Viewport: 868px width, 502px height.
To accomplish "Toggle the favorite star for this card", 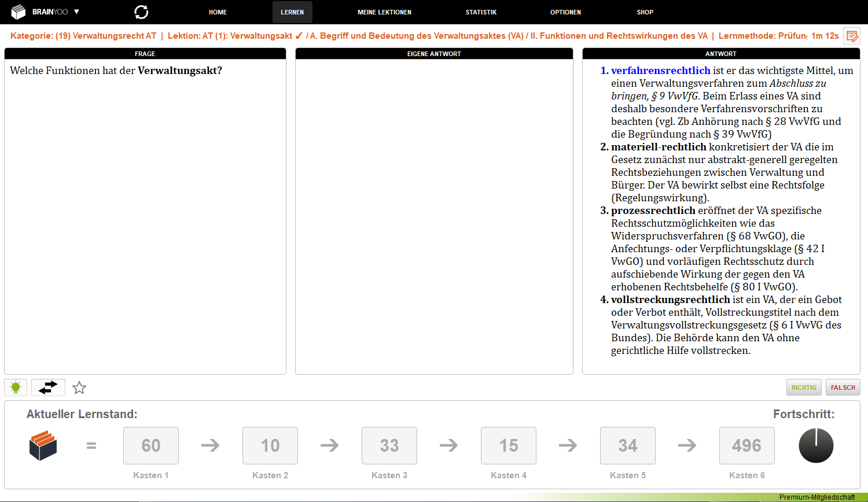I will point(79,387).
